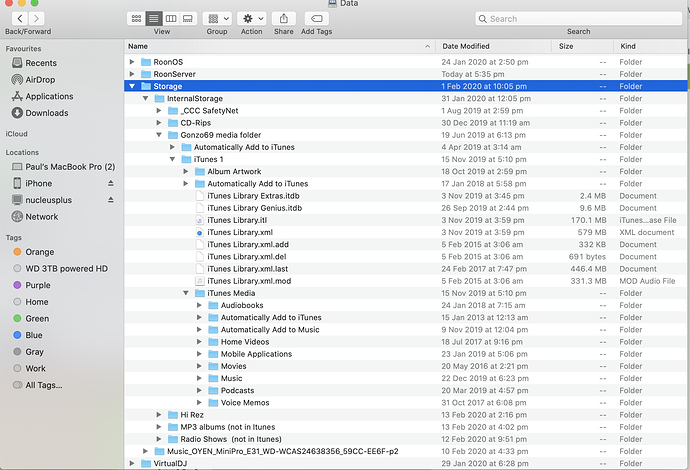
Task: Expand the VirtualDJ folder
Action: [132, 463]
